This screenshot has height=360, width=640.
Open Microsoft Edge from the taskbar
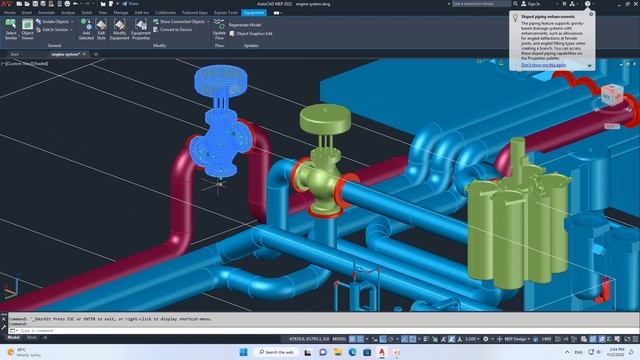(x=352, y=352)
